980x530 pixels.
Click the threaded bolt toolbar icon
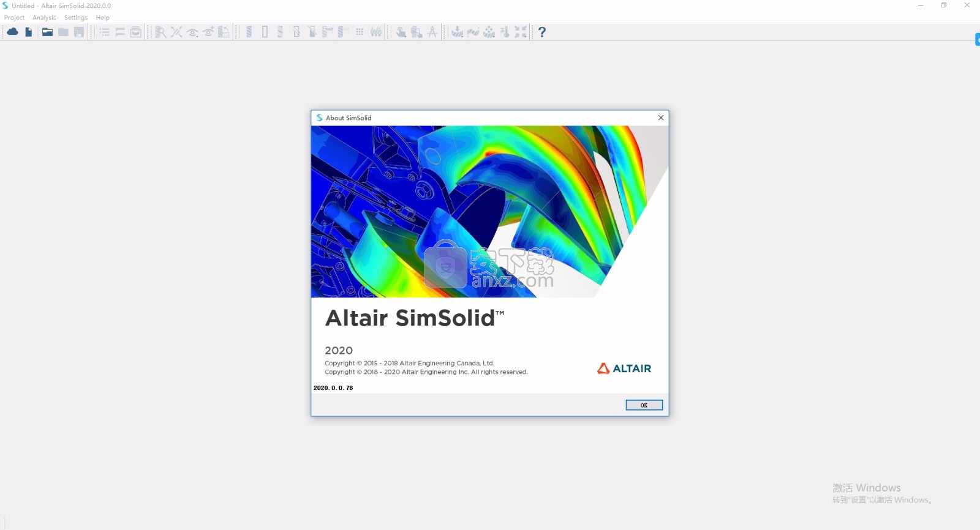coord(249,32)
